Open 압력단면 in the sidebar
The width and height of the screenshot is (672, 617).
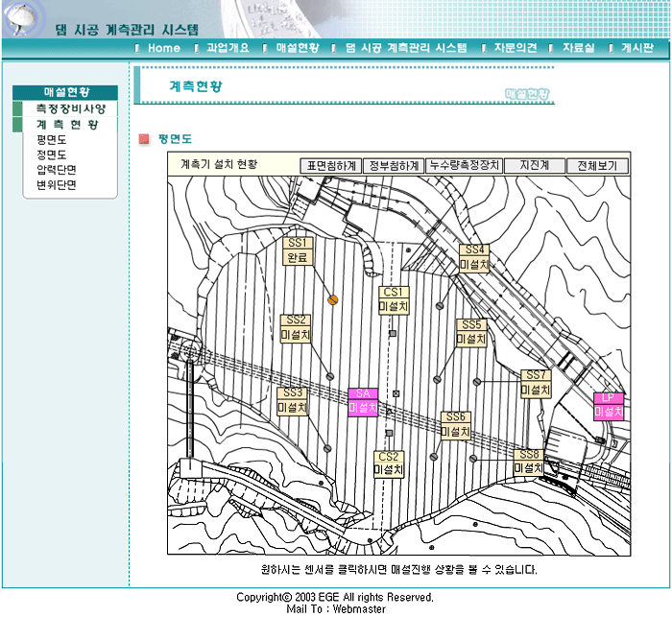click(x=57, y=170)
